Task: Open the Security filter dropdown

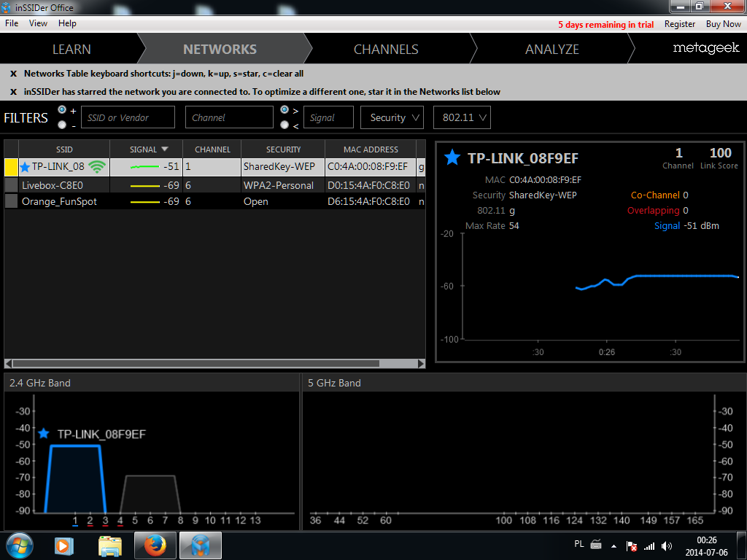Action: click(392, 117)
